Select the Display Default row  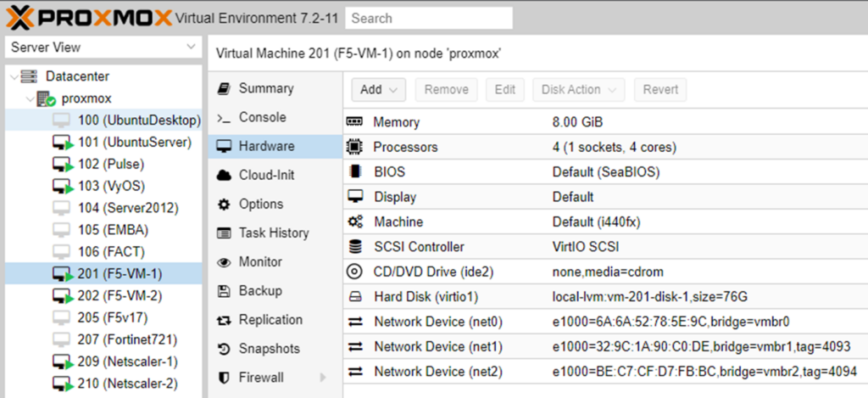click(x=605, y=197)
